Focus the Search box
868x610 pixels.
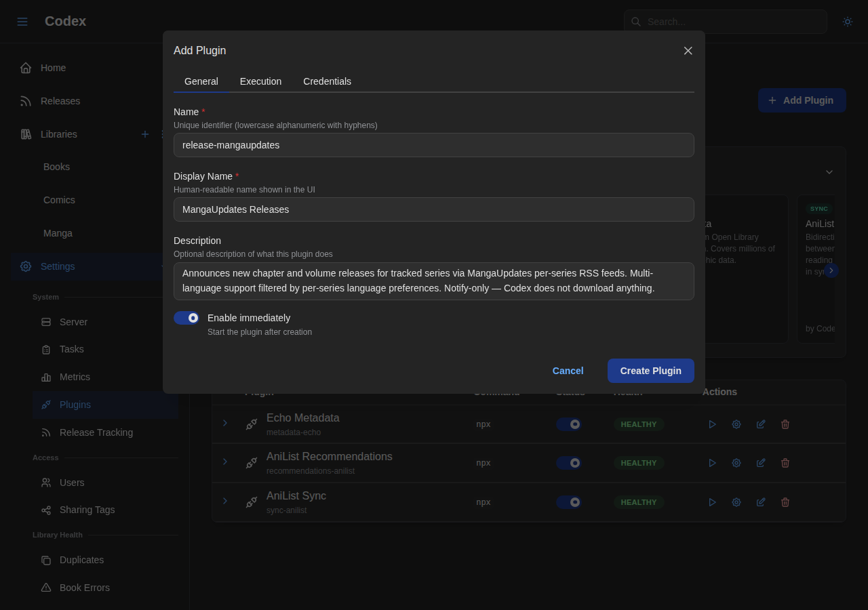coord(726,22)
